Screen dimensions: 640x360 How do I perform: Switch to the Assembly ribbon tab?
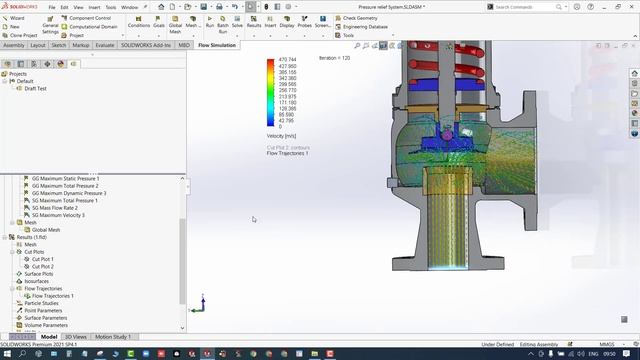coord(14,45)
